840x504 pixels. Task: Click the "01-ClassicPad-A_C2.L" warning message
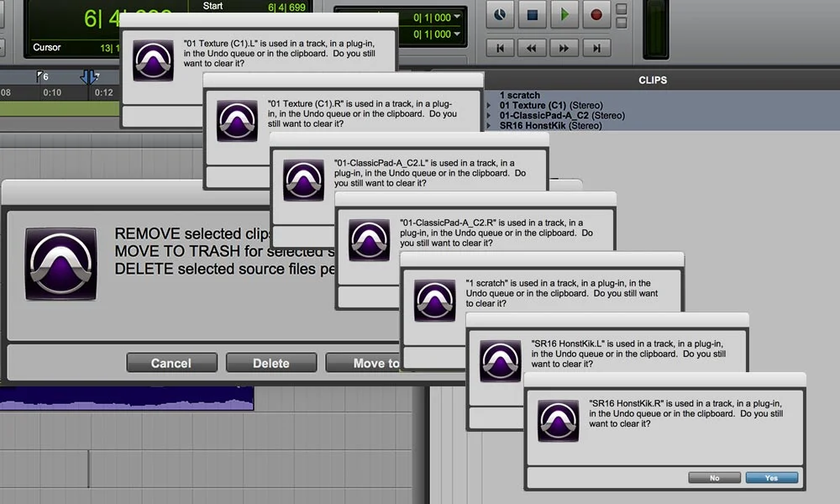(x=429, y=173)
